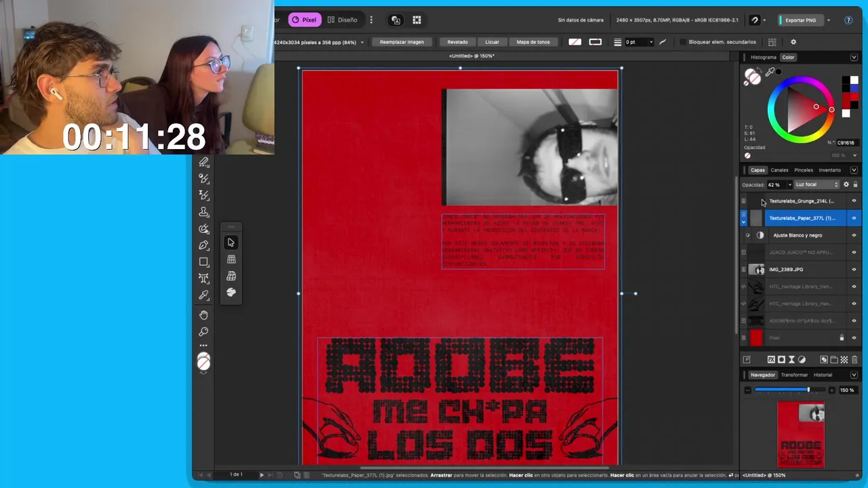
Task: Click the FX layer effects icon
Action: pos(771,360)
